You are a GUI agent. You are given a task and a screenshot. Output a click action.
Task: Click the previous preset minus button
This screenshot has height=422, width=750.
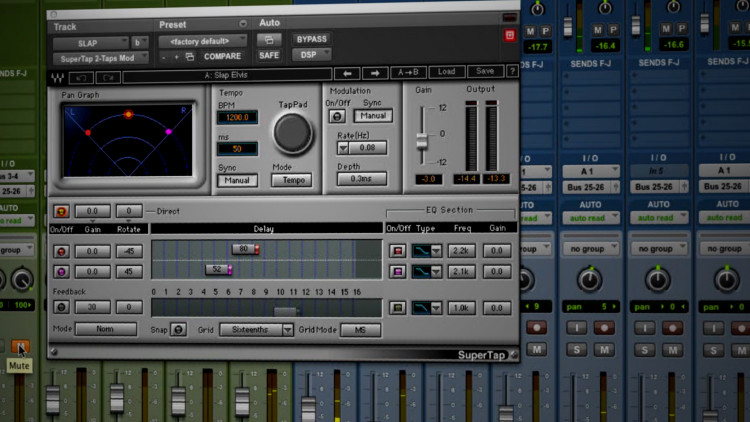click(164, 57)
